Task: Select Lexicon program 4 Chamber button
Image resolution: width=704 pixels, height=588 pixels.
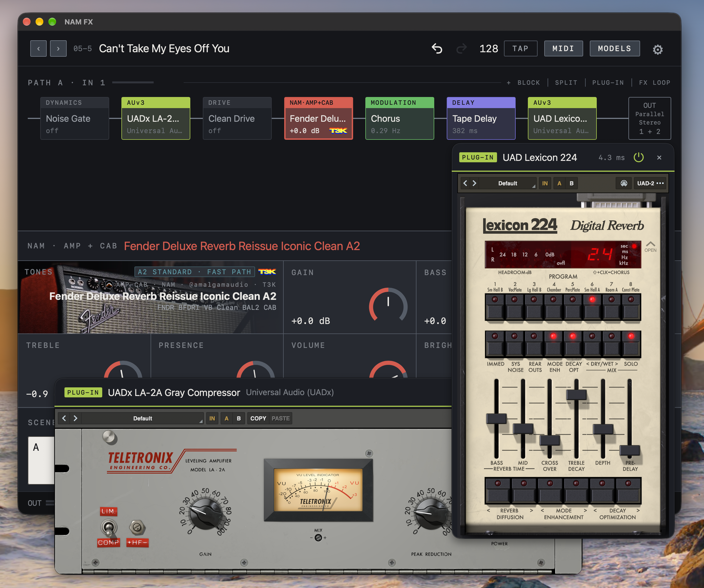Action: 553,307
